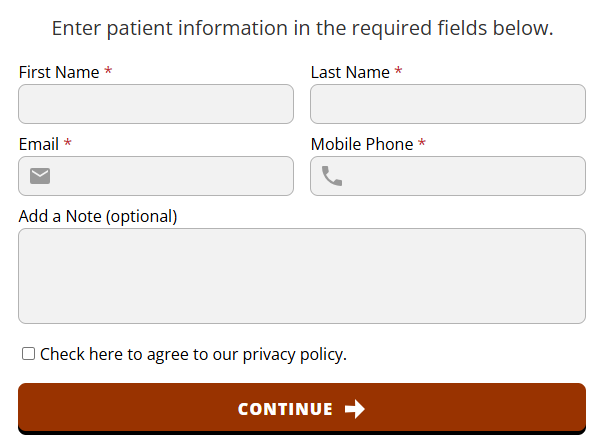Click the "Add a Note (optional)" label
Viewport: 608px width, 443px height.
(x=98, y=216)
